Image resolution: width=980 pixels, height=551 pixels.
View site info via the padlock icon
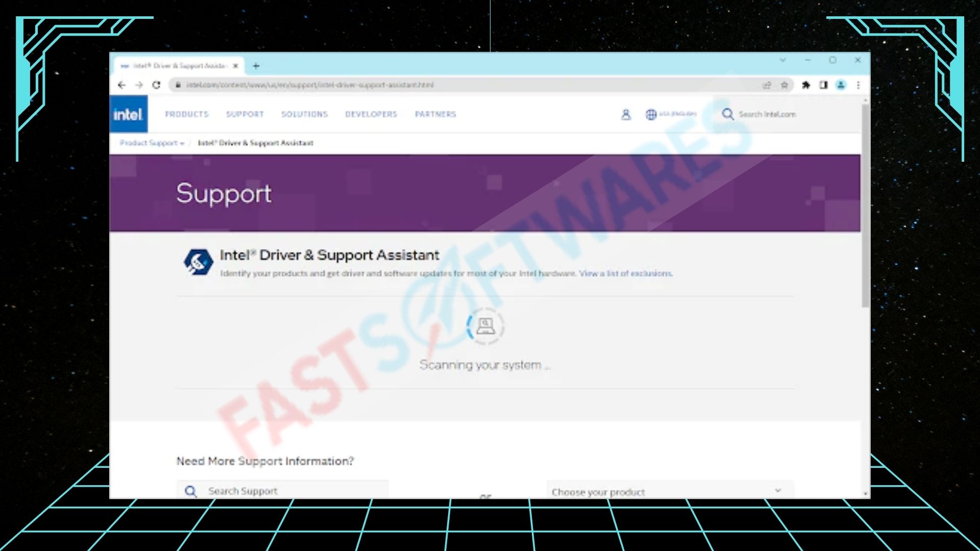(178, 85)
